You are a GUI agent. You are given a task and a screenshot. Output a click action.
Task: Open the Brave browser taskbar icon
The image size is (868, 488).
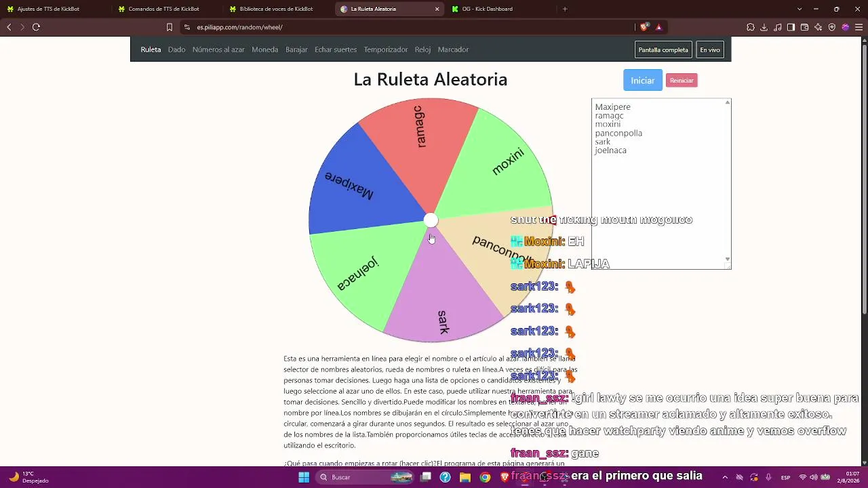point(505,477)
